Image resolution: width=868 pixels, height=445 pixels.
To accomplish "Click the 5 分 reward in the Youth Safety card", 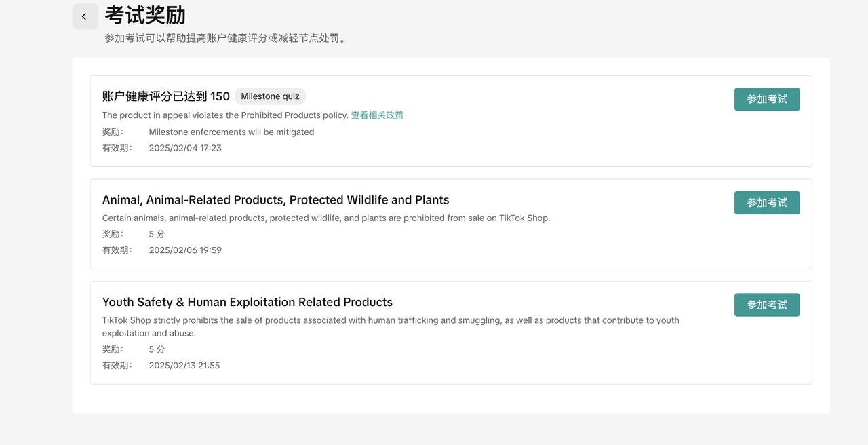I will pyautogui.click(x=157, y=349).
